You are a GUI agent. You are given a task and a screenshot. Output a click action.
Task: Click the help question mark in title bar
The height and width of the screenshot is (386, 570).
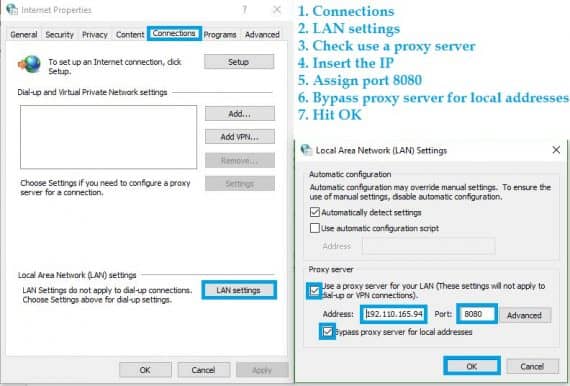click(245, 9)
